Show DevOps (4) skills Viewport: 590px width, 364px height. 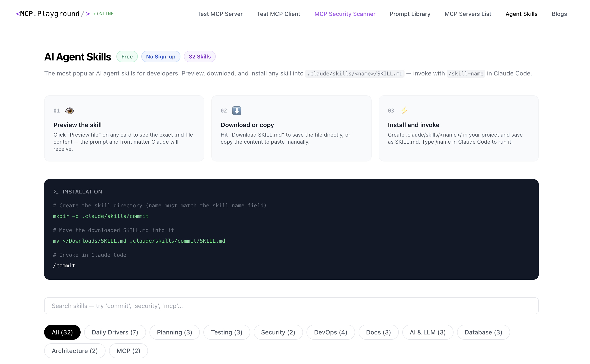[x=330, y=332]
